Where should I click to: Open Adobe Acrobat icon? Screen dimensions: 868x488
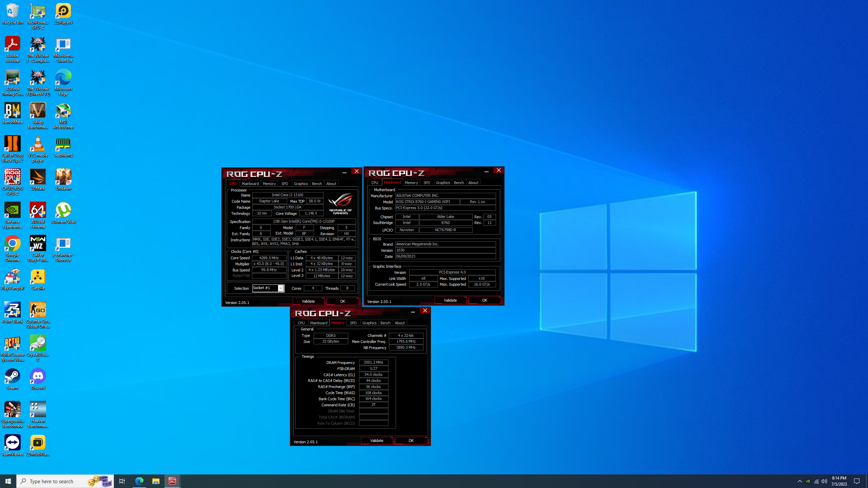coord(13,49)
